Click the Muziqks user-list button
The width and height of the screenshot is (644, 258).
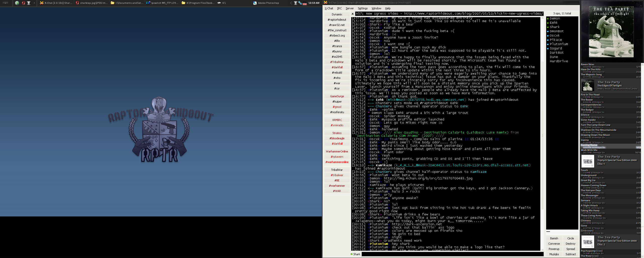(x=554, y=254)
